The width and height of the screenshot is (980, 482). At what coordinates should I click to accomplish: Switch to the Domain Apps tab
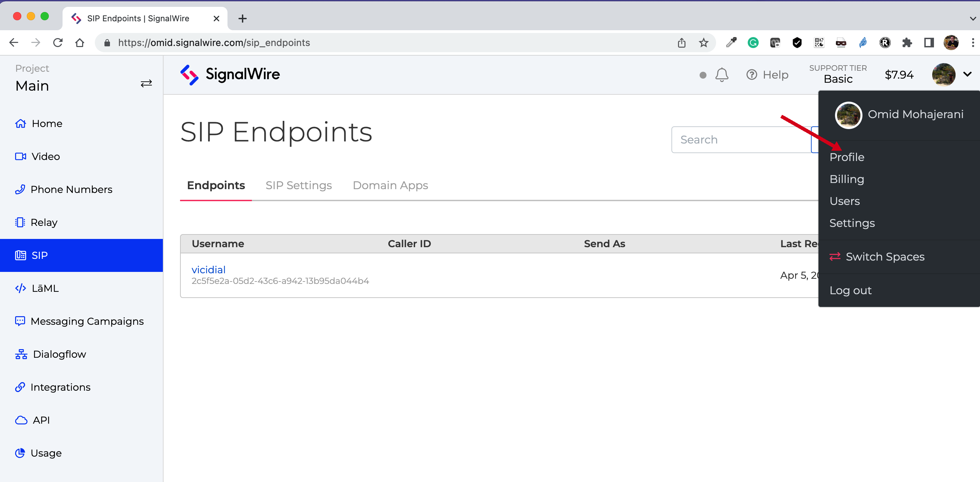coord(390,185)
